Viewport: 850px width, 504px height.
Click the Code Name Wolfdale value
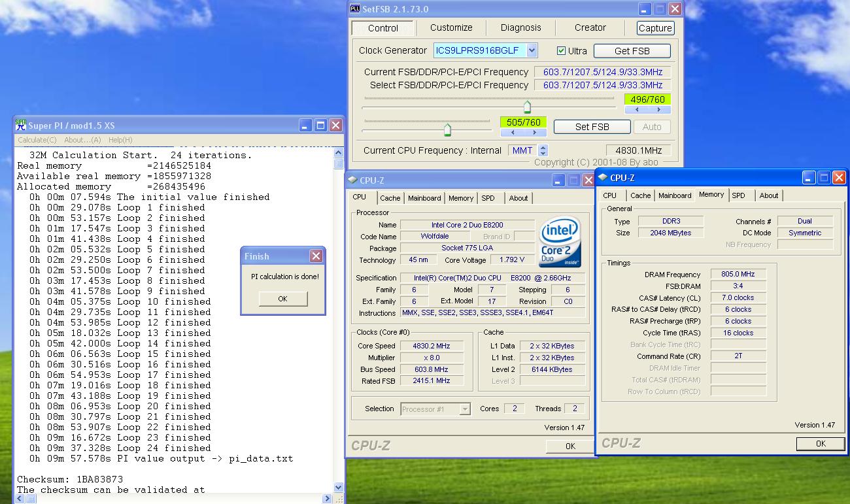[434, 237]
